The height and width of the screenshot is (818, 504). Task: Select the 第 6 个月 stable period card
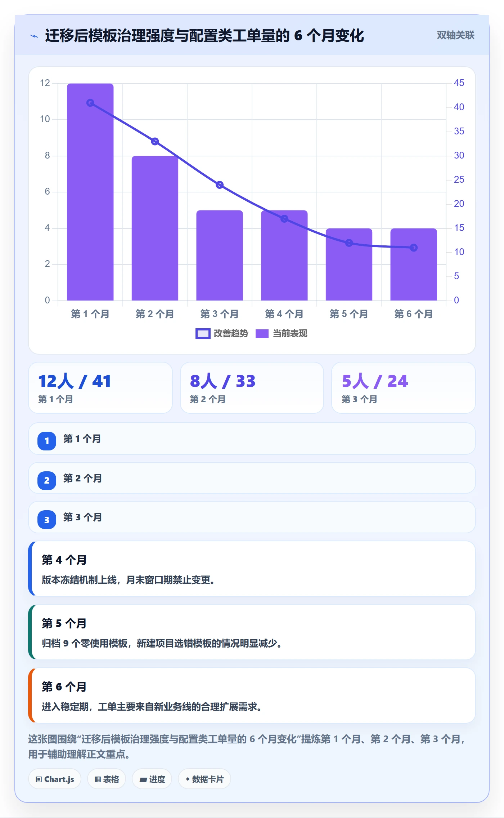(252, 695)
